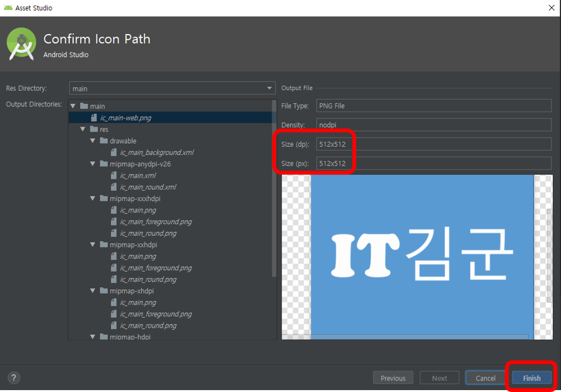The width and height of the screenshot is (561, 392).
Task: Click the File Type PNG File field
Action: point(434,105)
